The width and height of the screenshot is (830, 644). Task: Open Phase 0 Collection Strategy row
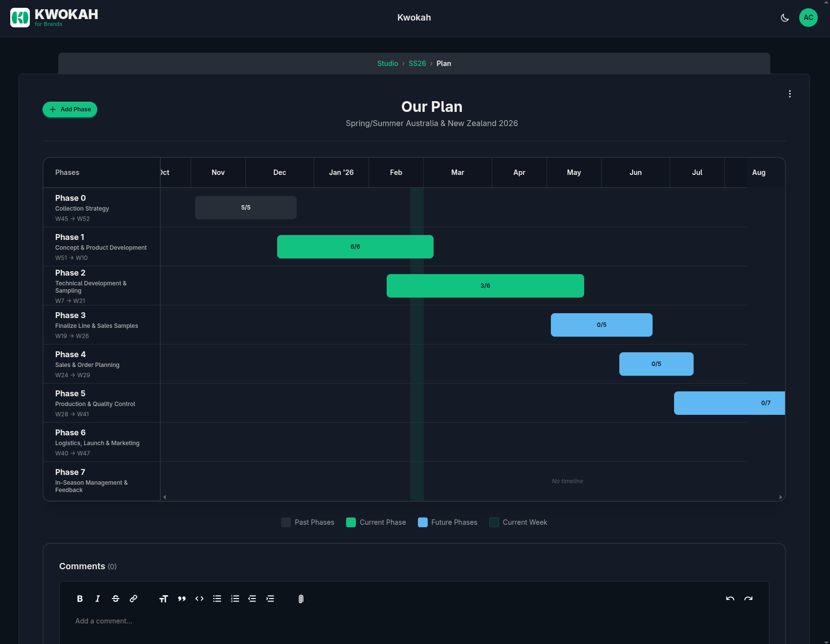[102, 208]
